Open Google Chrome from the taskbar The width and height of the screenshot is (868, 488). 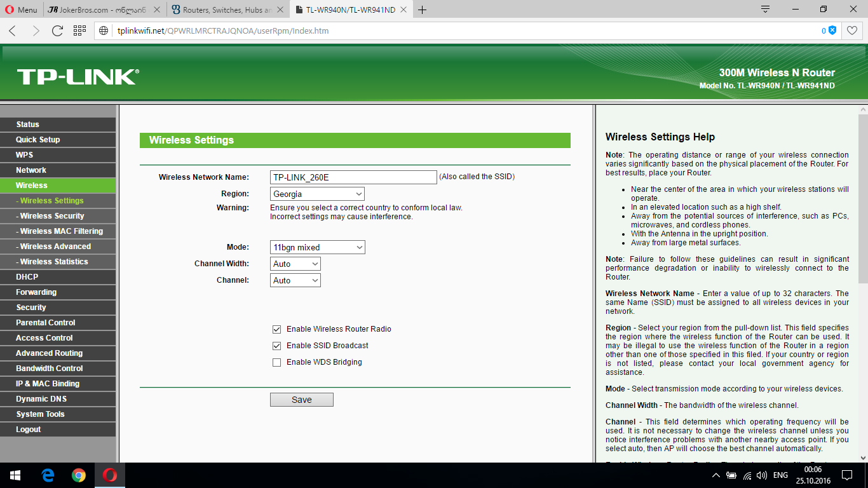point(79,475)
